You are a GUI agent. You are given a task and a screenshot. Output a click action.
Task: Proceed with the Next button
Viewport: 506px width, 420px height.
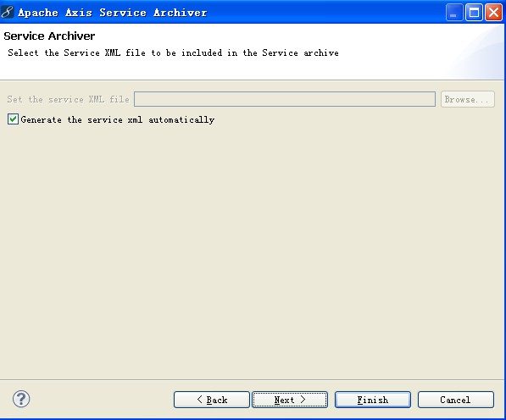[290, 400]
